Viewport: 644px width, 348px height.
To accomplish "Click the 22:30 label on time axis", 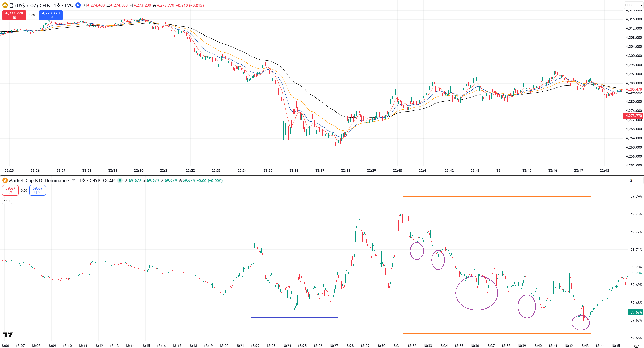I will 138,171.
